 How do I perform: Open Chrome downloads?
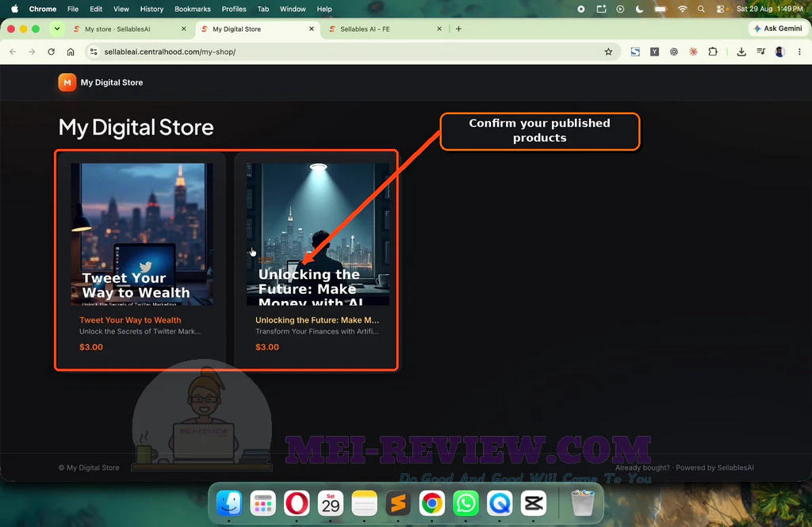click(x=741, y=52)
